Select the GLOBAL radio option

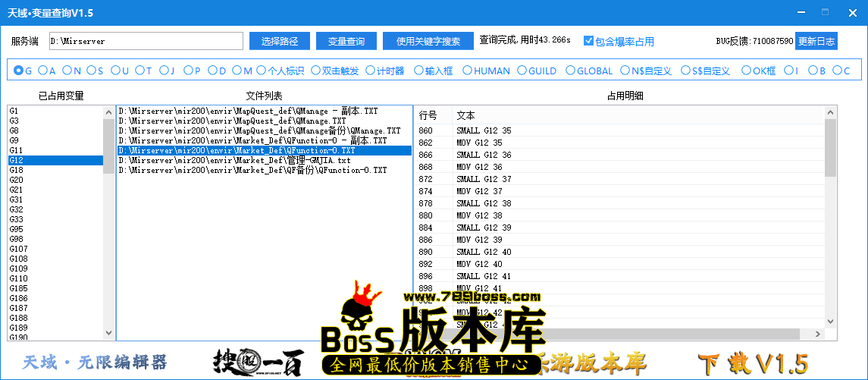589,71
